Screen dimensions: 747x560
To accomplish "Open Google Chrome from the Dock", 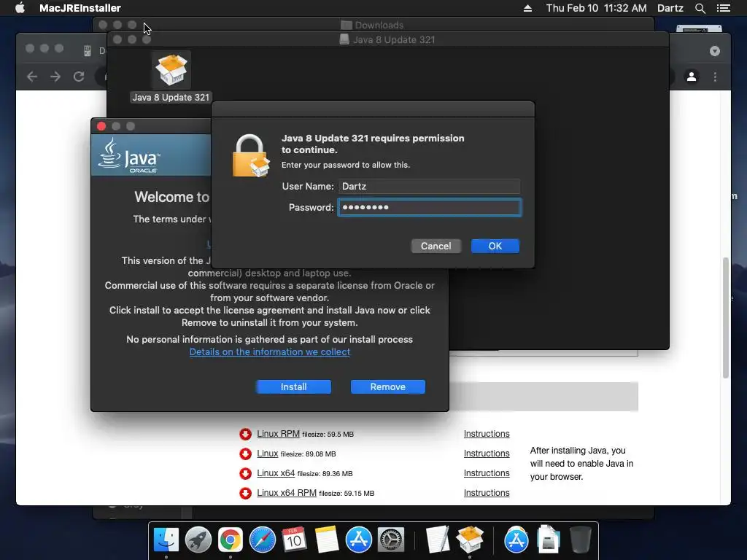I will coord(230,540).
